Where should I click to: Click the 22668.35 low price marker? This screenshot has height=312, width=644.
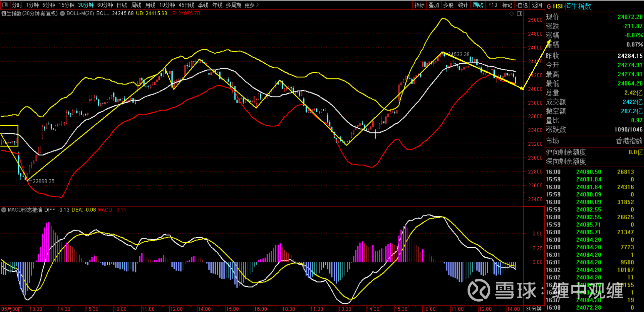click(x=43, y=181)
